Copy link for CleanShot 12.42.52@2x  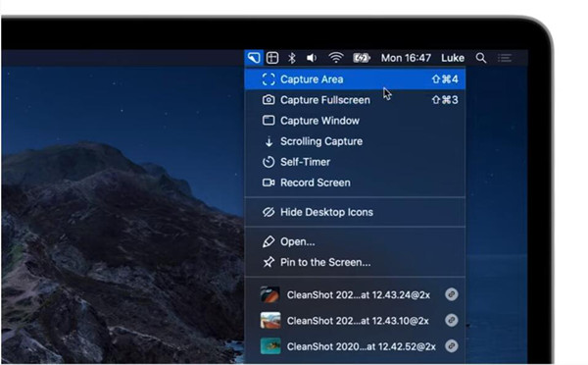click(452, 345)
